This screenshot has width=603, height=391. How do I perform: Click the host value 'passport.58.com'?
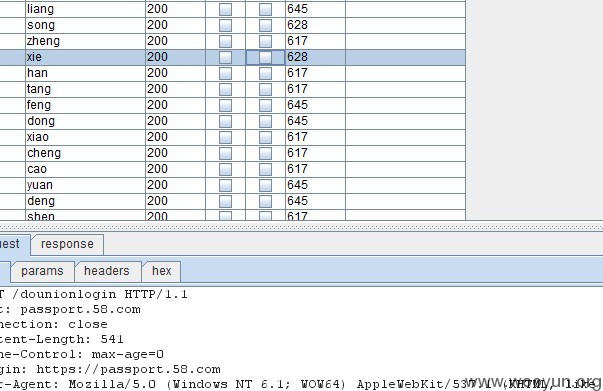[80, 310]
